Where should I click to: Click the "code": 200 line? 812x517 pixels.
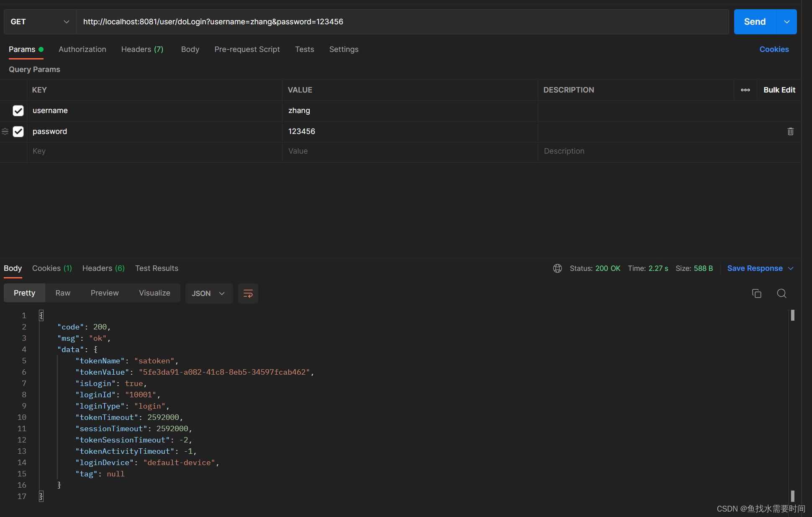click(x=84, y=327)
